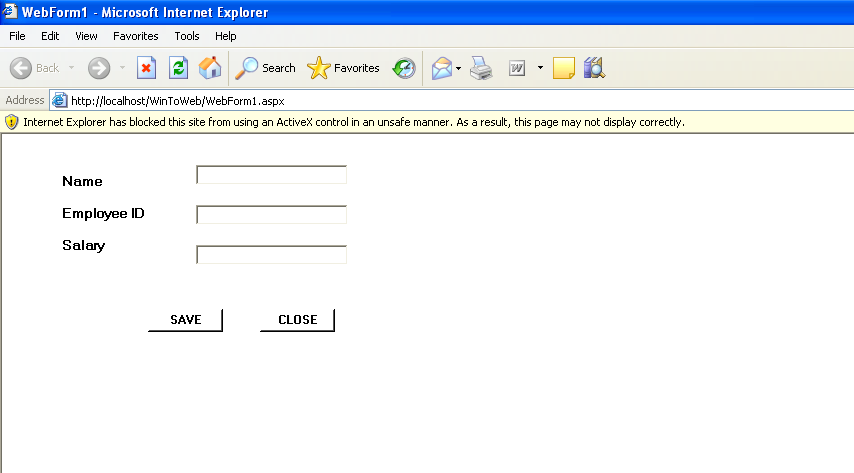854x473 pixels.
Task: Print the page with printer icon
Action: [x=481, y=68]
